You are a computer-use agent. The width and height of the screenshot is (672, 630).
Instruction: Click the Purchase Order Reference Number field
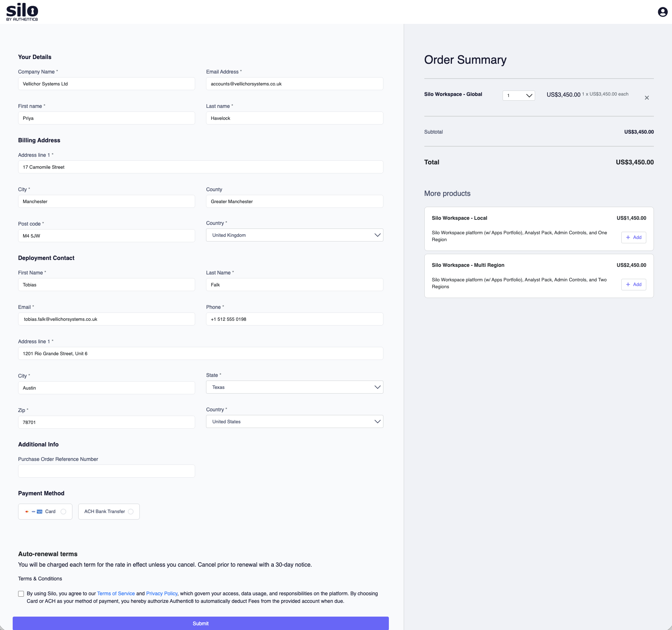click(x=106, y=471)
